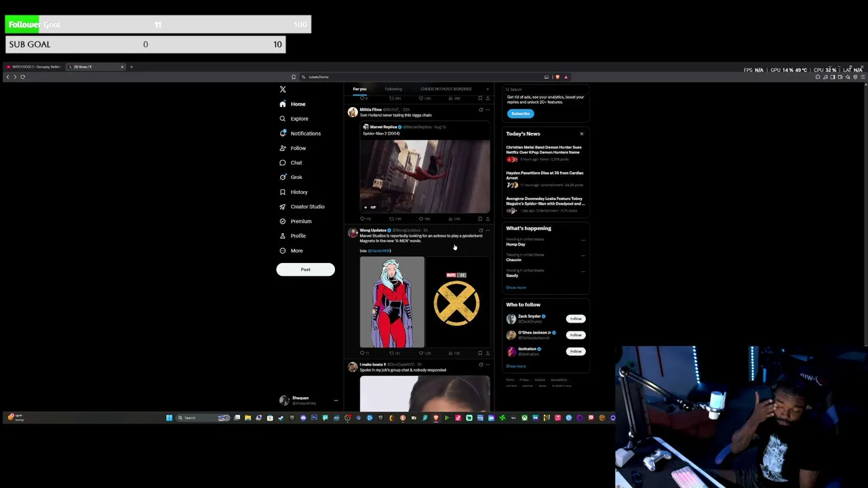The image size is (868, 488).
Task: Open more options for Gaudy trend
Action: (x=583, y=271)
